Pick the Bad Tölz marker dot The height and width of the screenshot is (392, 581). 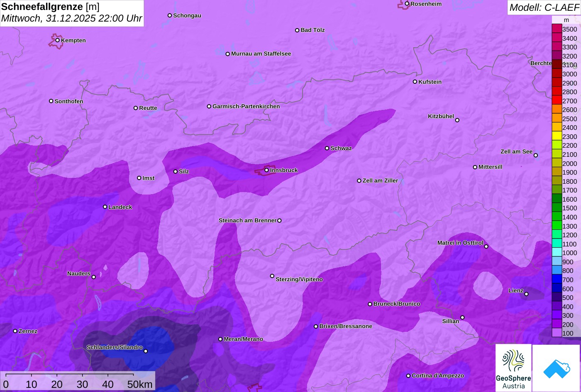pyautogui.click(x=297, y=30)
